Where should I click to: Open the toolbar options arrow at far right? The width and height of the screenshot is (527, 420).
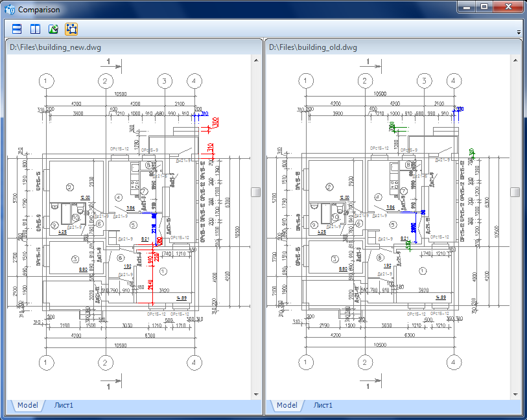(x=519, y=32)
